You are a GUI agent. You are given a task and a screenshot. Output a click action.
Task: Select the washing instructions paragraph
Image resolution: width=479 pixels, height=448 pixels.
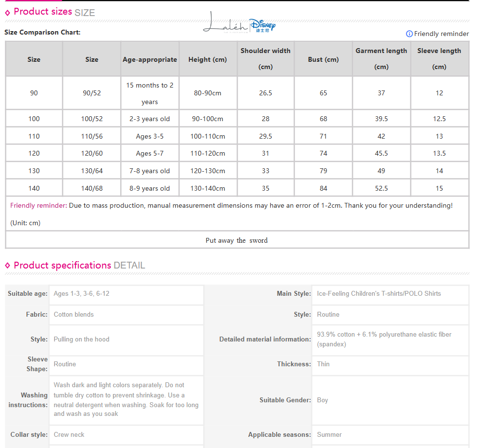[x=126, y=399]
